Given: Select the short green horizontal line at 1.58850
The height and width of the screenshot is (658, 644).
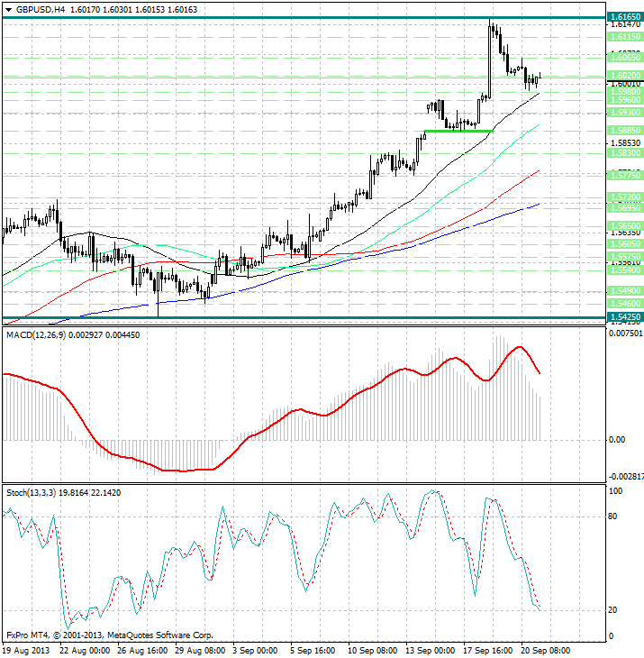Looking at the screenshot, I should coord(458,131).
